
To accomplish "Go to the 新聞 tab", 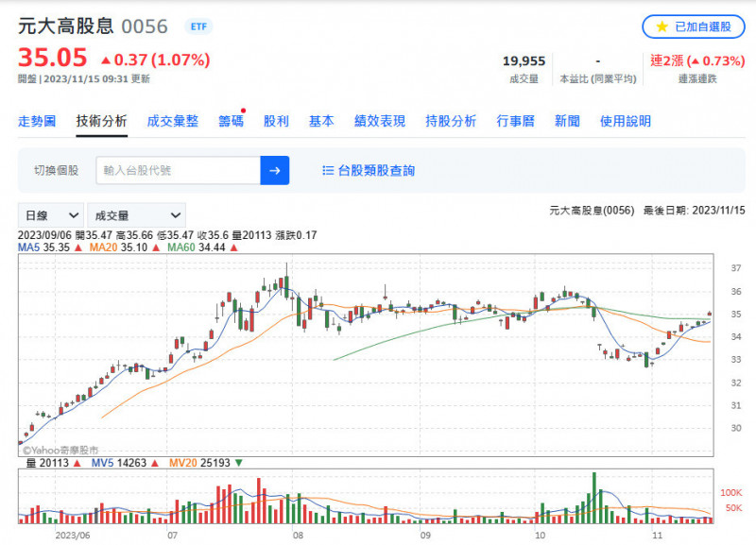I will pyautogui.click(x=567, y=121).
